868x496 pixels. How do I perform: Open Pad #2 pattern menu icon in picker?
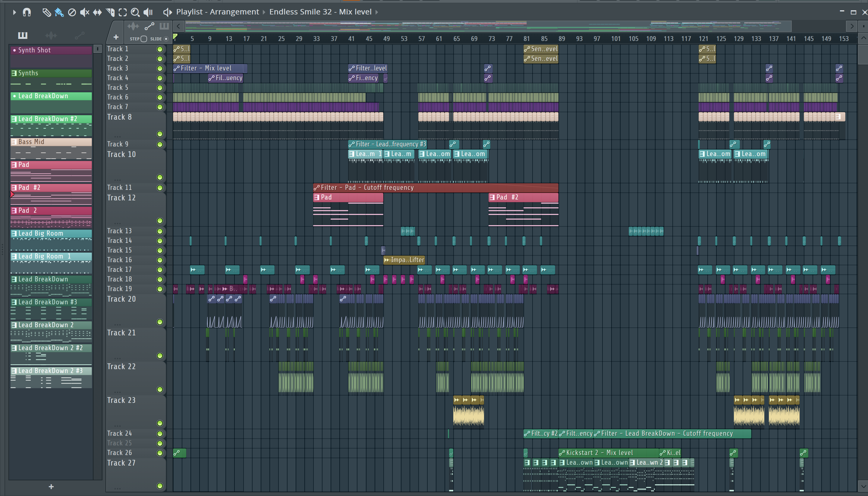14,188
